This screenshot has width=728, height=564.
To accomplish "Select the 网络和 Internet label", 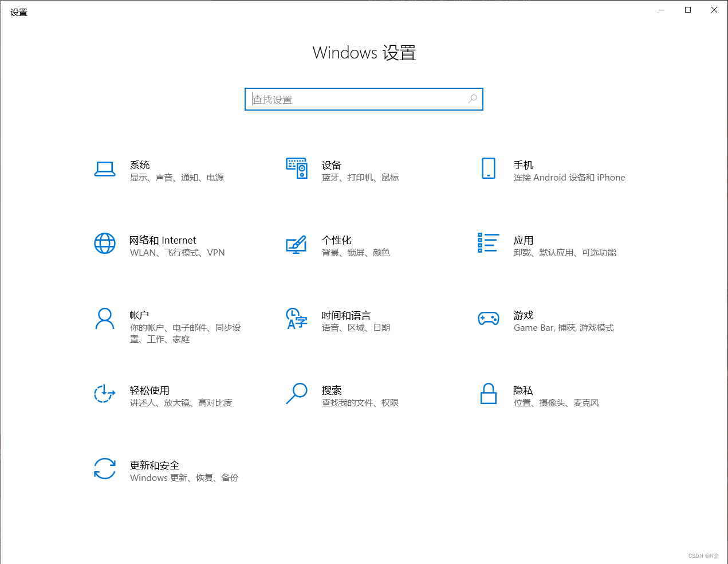I will pyautogui.click(x=163, y=240).
